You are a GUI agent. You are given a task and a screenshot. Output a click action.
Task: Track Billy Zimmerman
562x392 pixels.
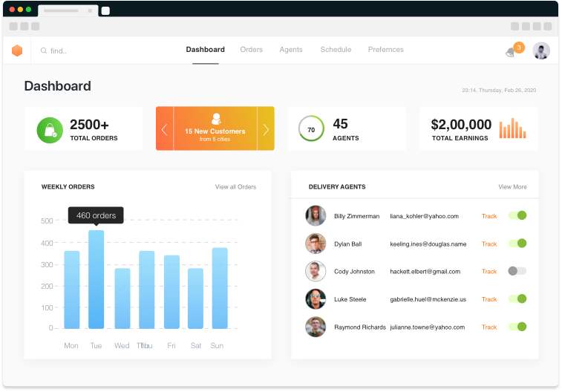pyautogui.click(x=489, y=216)
